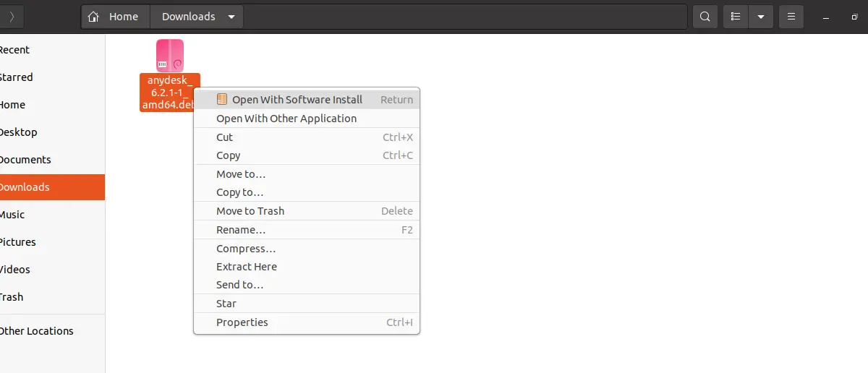868x373 pixels.
Task: Choose Send to… option
Action: (307, 285)
